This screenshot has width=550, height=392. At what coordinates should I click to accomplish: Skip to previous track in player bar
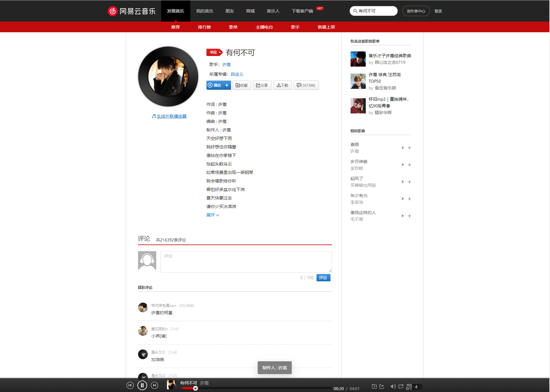point(130,385)
